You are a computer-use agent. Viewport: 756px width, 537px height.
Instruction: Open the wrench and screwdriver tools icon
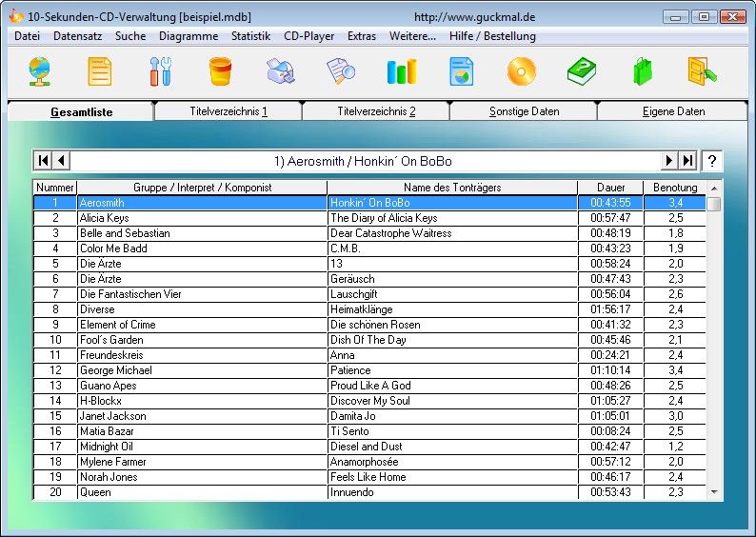(160, 71)
